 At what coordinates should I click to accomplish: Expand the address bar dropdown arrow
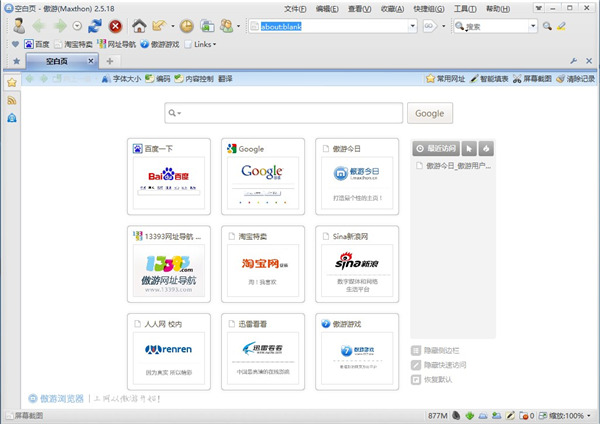412,26
